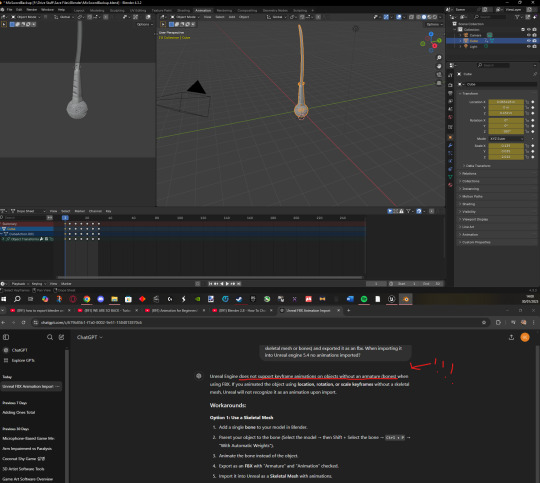The width and height of the screenshot is (540, 483).
Task: Open the Game Art Software Overview chat
Action: [28, 479]
